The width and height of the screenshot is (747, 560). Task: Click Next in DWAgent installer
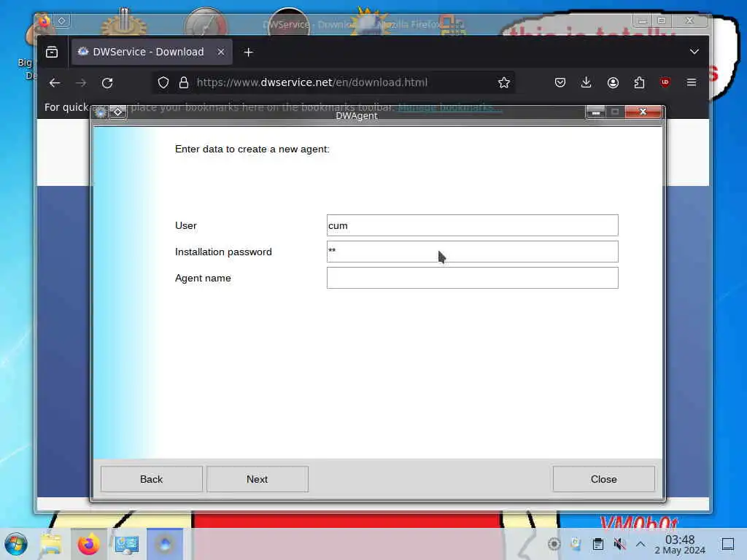pyautogui.click(x=258, y=479)
